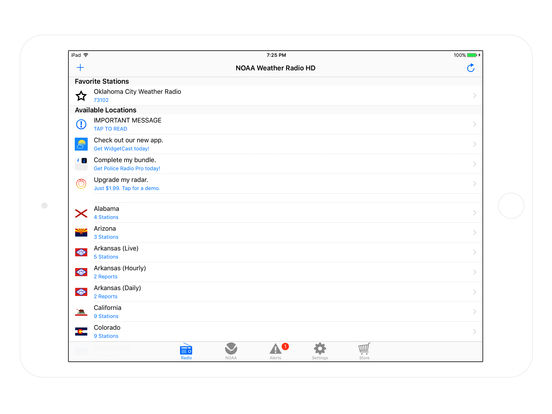This screenshot has width=552, height=414.
Task: Follow Get WidgetCast today! link
Action: (x=121, y=149)
